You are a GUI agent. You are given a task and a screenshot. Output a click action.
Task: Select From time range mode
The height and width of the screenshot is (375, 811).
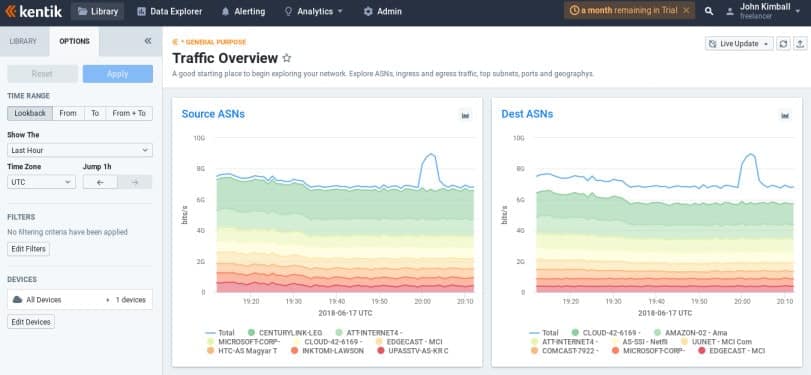tap(68, 113)
